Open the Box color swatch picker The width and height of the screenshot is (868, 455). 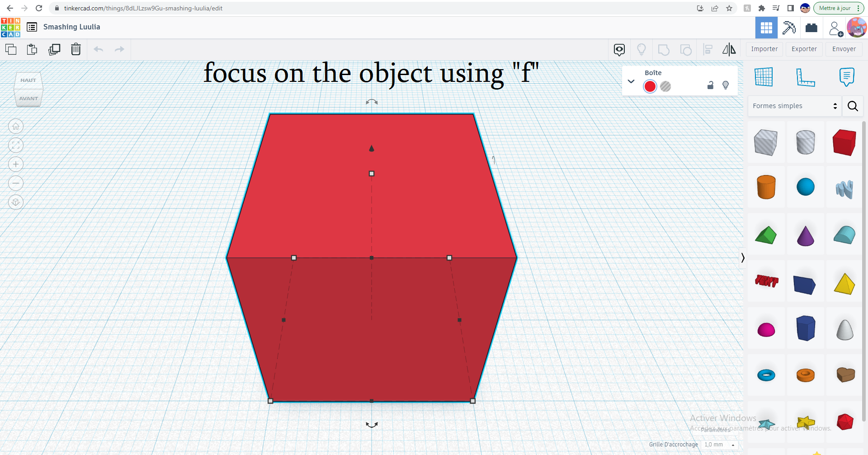pyautogui.click(x=650, y=86)
